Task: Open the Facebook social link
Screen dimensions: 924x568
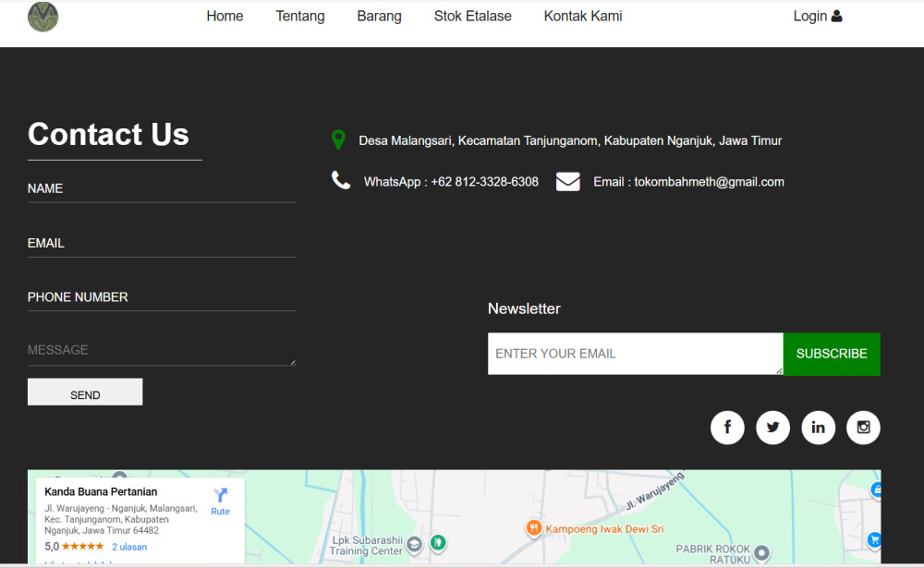Action: coord(727,428)
